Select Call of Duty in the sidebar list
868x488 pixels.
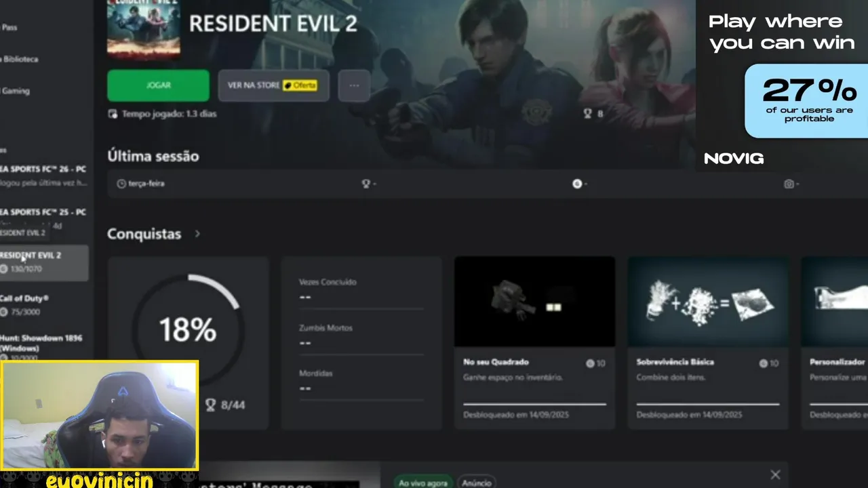[44, 305]
